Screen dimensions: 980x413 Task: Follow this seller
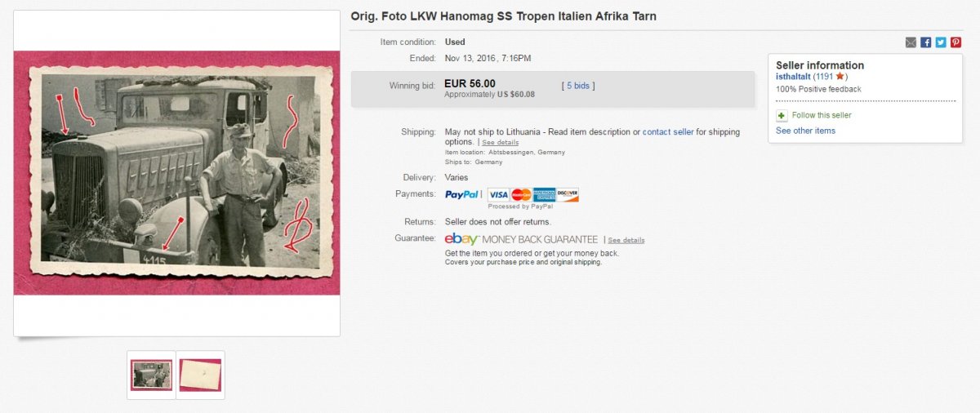pos(822,116)
